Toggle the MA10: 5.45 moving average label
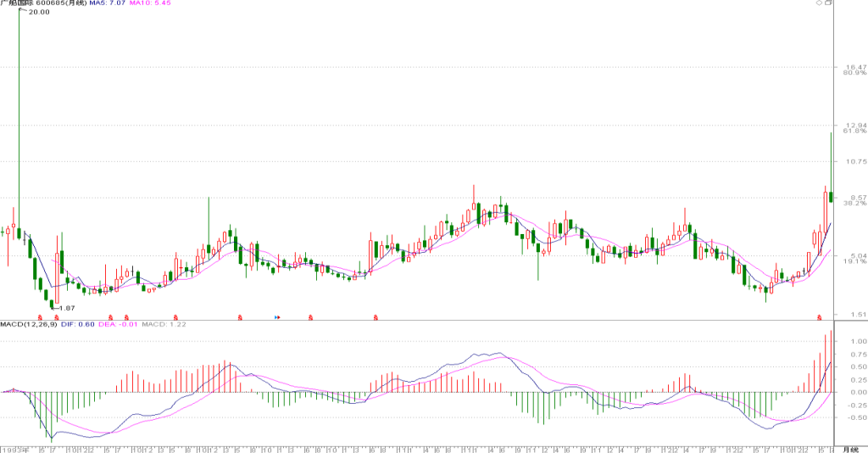This screenshot has height=453, width=868. (150, 3)
